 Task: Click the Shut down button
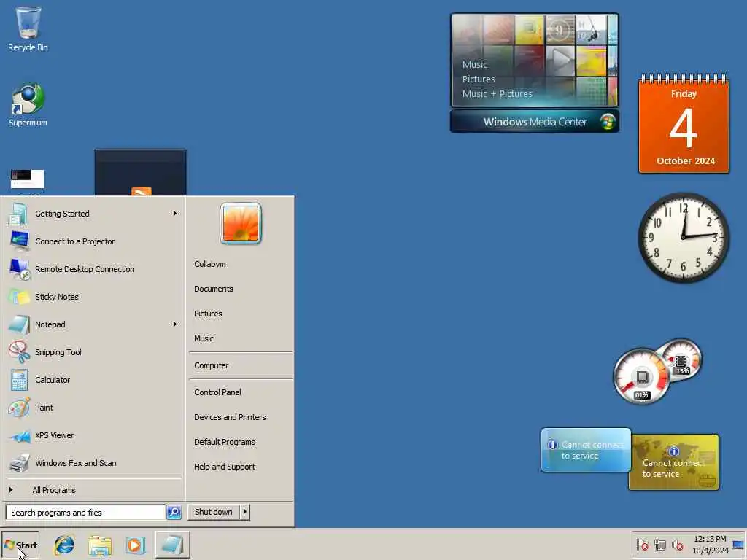point(214,512)
